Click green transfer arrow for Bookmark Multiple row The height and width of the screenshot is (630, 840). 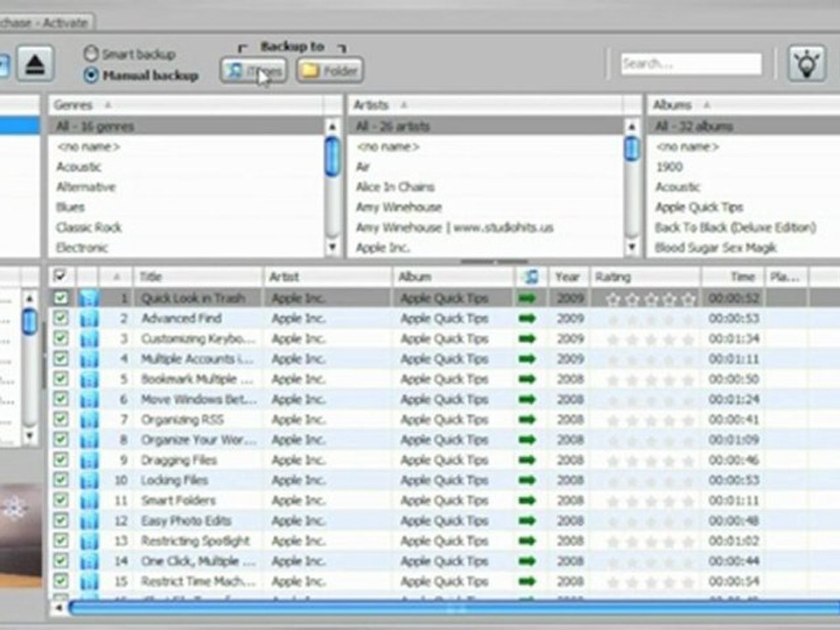tap(528, 379)
